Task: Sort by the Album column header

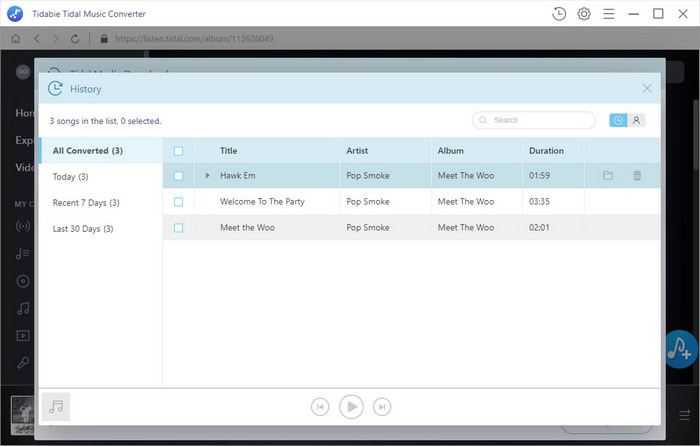Action: [x=450, y=151]
